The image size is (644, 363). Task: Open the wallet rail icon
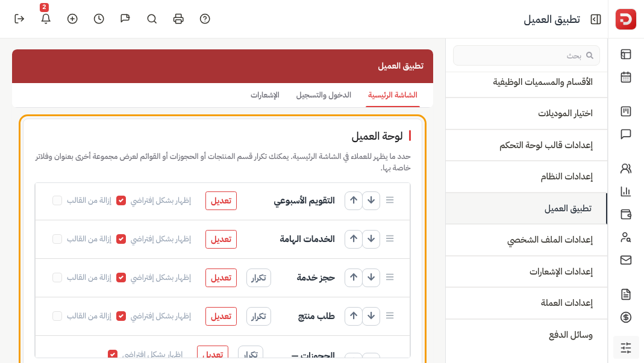pos(625,214)
